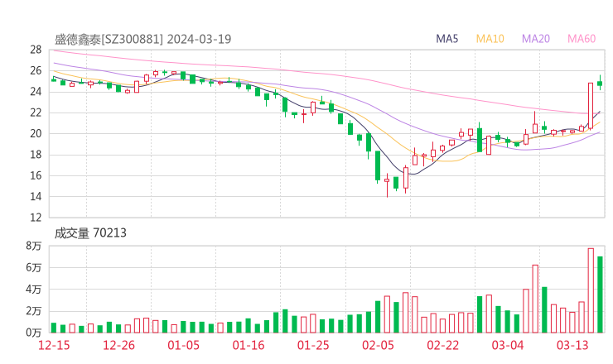Click the 18 price axis label

[36, 155]
